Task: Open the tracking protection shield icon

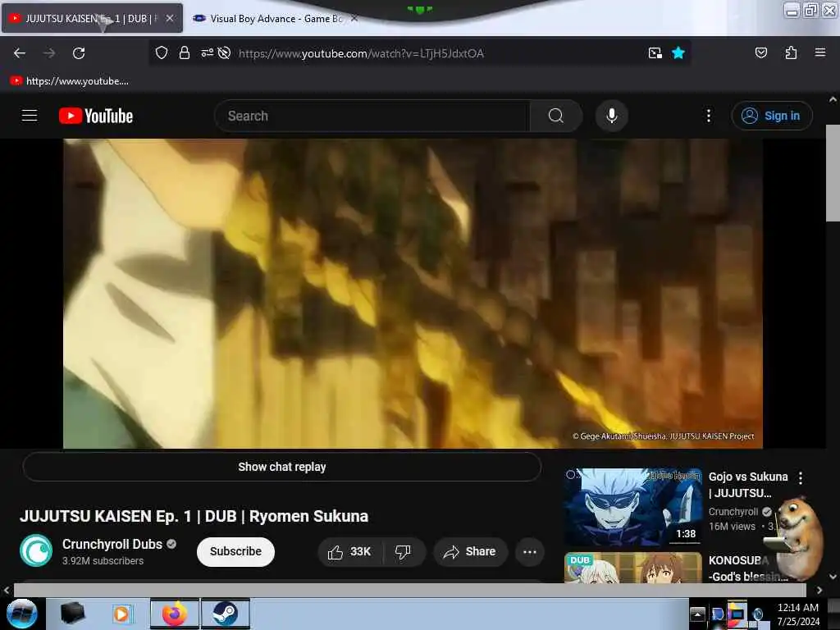Action: pos(162,53)
